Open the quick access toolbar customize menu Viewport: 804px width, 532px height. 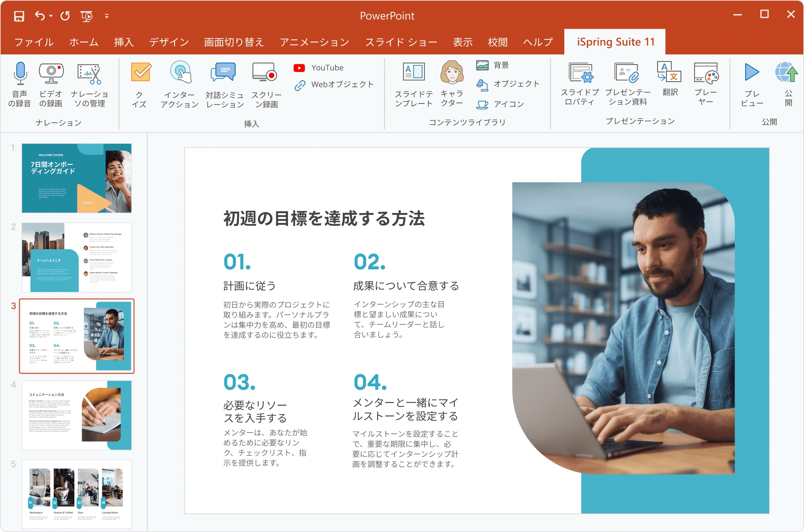pyautogui.click(x=106, y=16)
